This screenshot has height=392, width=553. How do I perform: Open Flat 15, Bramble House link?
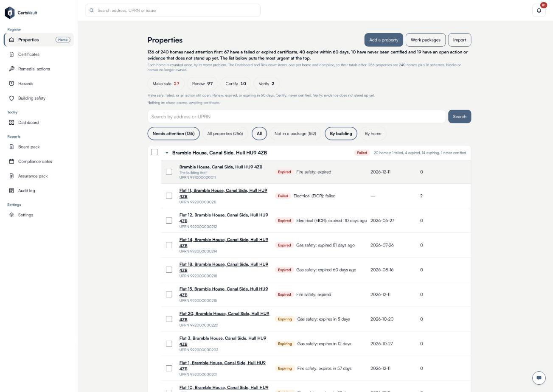click(x=224, y=292)
